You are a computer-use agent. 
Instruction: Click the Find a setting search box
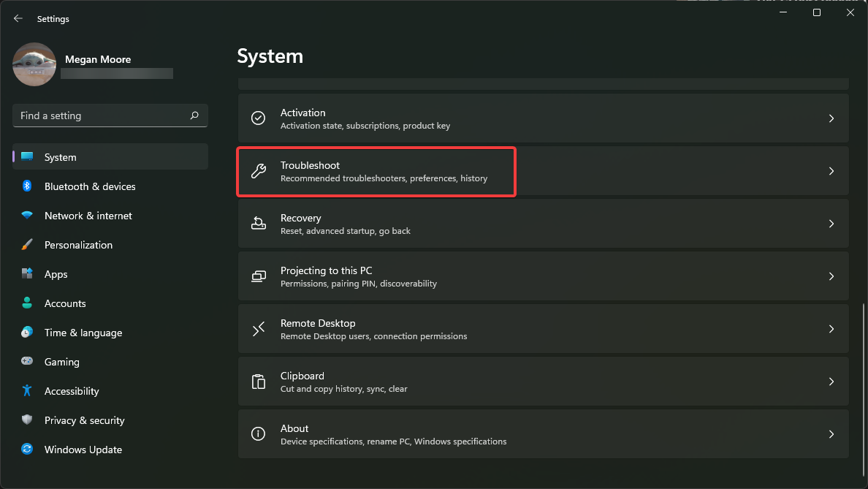(x=110, y=115)
